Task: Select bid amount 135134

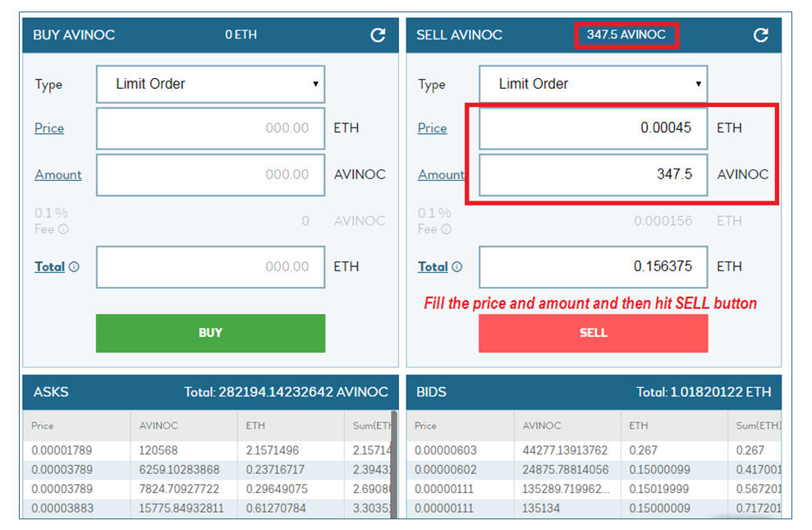Action: (540, 509)
